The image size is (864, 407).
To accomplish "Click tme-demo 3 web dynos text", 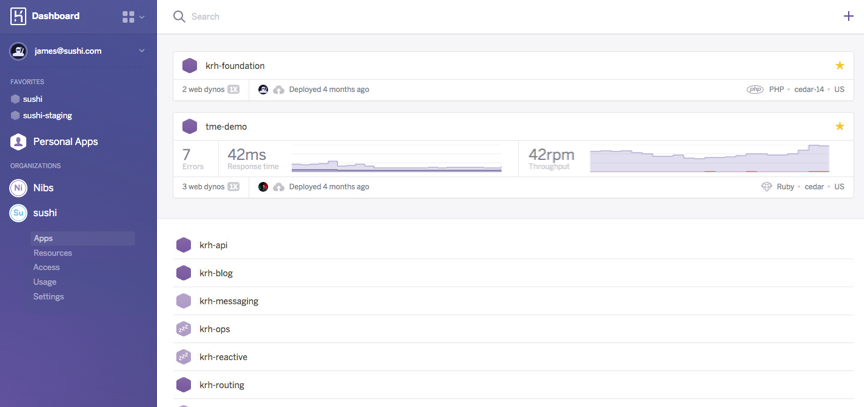I will [203, 187].
